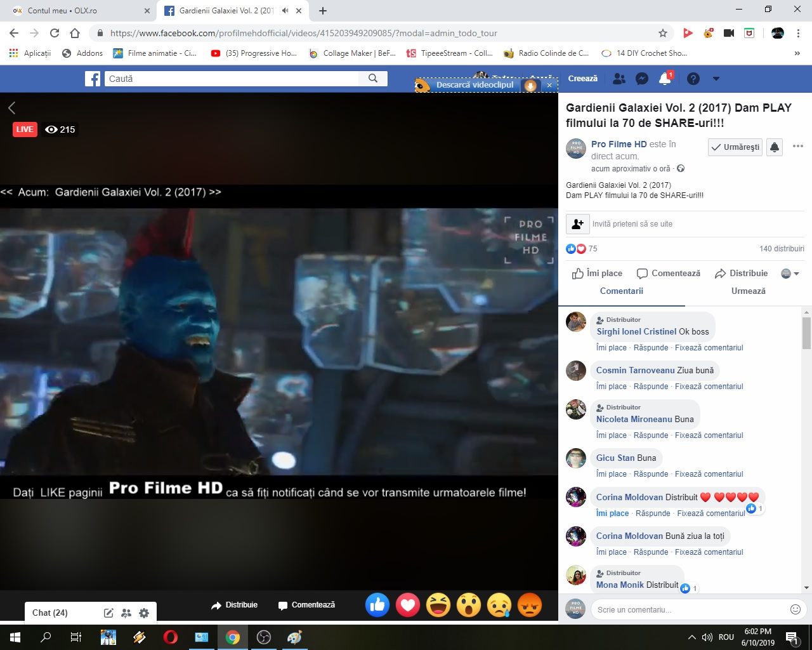This screenshot has width=812, height=650.
Task: Open friend requests icon
Action: [619, 79]
